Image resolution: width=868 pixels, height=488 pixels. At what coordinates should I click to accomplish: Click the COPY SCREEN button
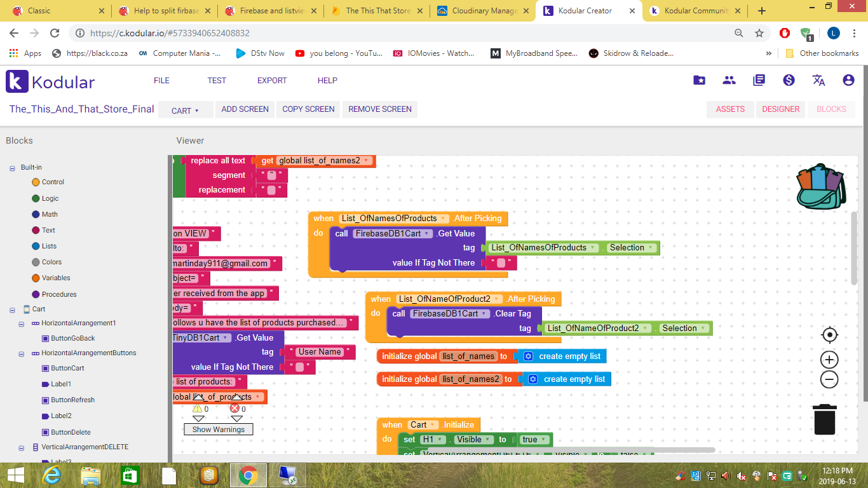click(308, 109)
